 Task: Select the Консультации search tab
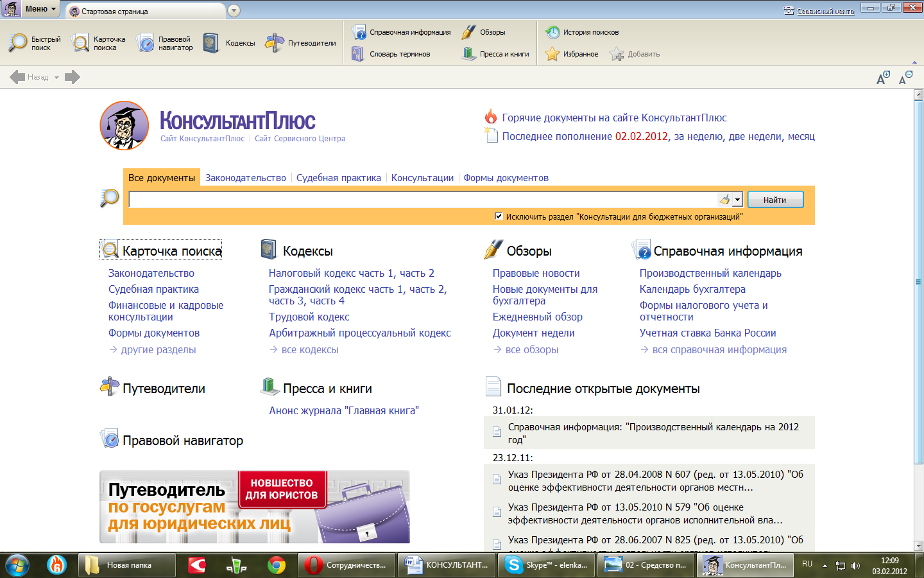point(422,178)
